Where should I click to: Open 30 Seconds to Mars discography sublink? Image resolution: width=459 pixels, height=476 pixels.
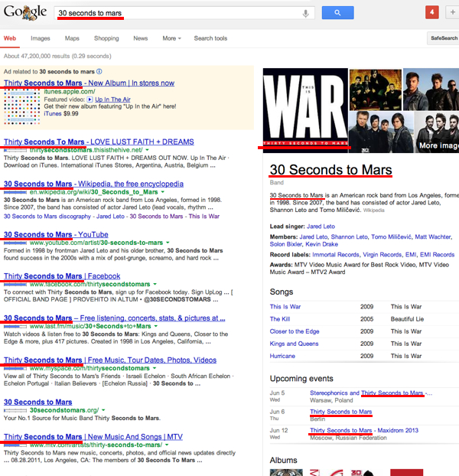point(47,216)
